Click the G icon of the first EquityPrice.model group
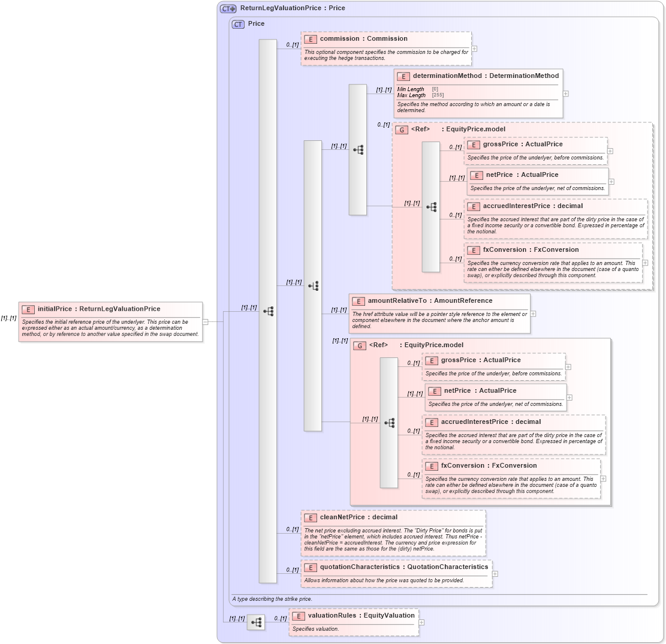Image resolution: width=666 pixels, height=644 pixels. pyautogui.click(x=402, y=129)
